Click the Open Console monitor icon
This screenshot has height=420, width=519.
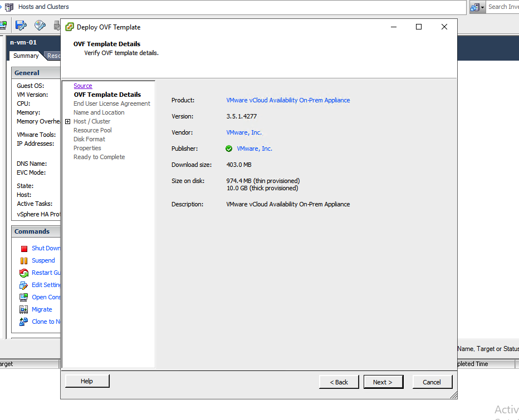click(x=23, y=297)
